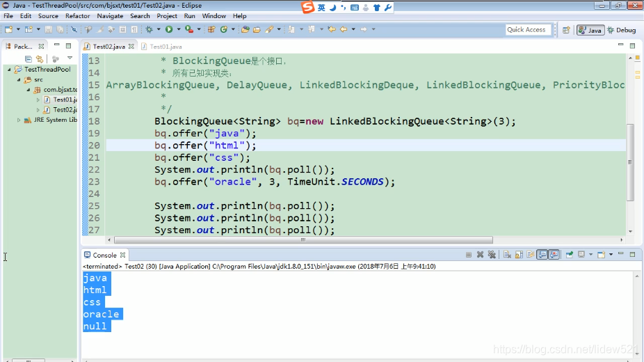Screen dimensions: 644x362
Task: Switch Sogou input to English/Chinese mode
Action: (x=321, y=8)
